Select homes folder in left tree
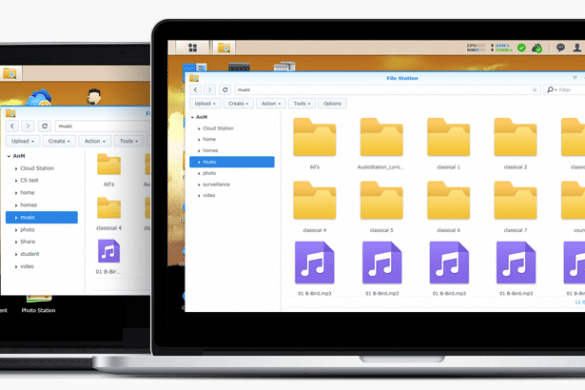This screenshot has width=585, height=390. coord(28,205)
